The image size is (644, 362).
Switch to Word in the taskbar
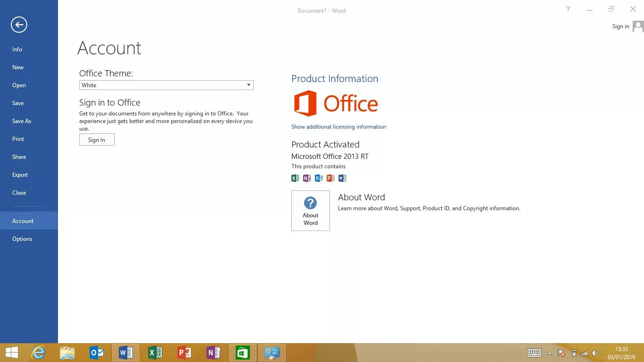pyautogui.click(x=126, y=353)
